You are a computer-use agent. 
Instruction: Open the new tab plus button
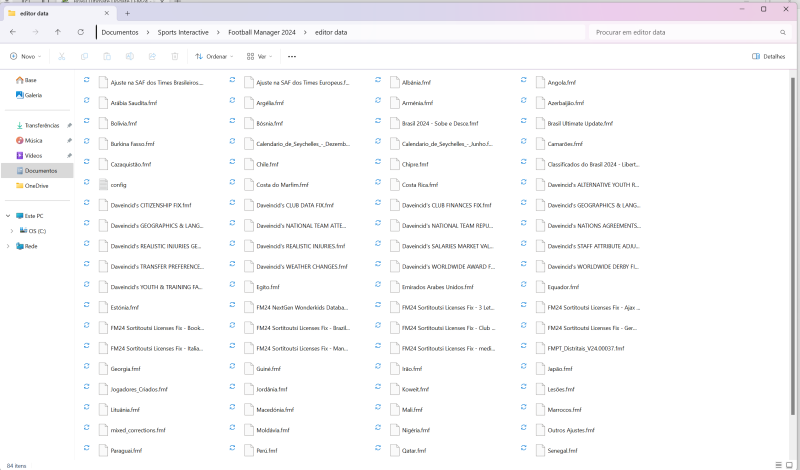pos(127,12)
